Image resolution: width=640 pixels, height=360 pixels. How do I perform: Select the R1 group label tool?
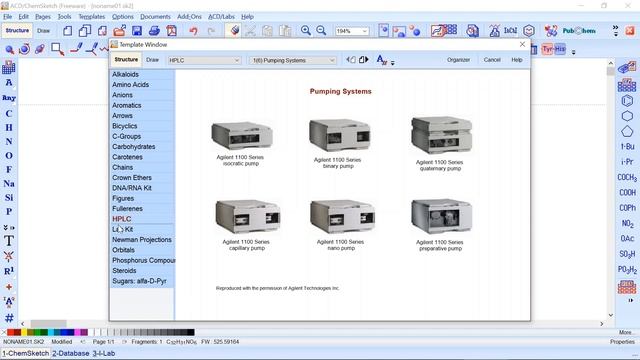click(9, 271)
